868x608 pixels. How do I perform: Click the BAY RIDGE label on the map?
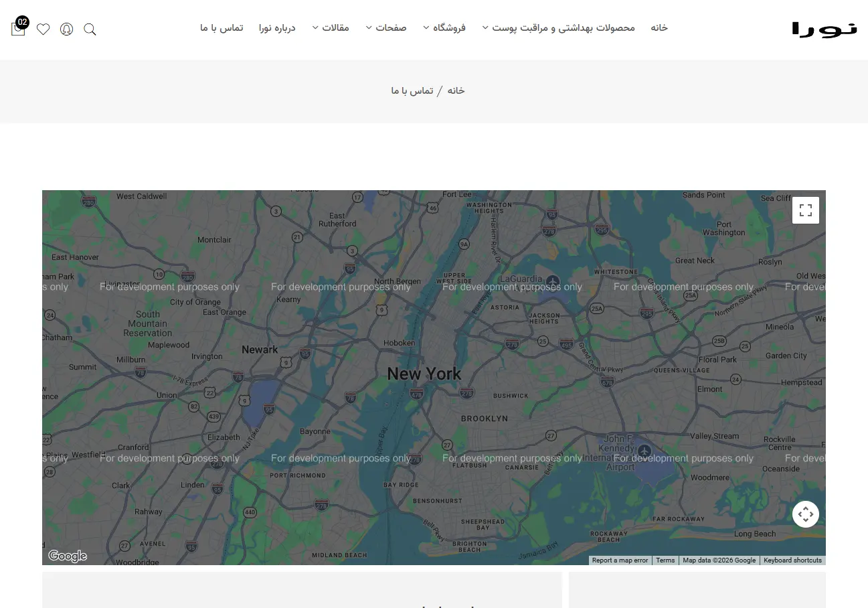(401, 485)
